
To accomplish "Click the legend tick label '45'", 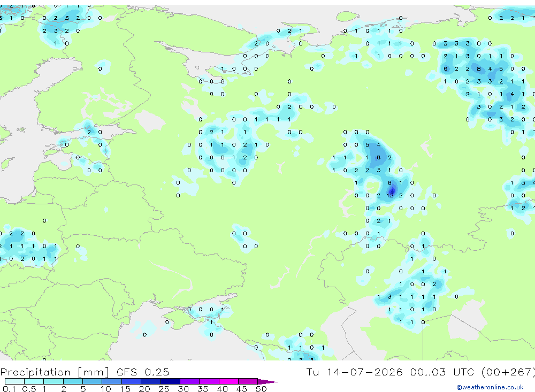I will 242,389.
